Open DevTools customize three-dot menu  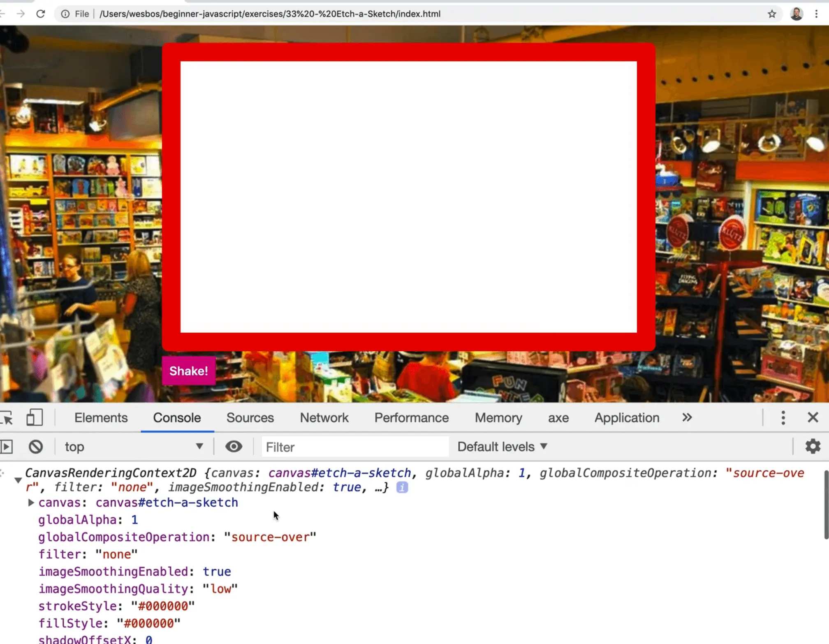[x=783, y=418]
